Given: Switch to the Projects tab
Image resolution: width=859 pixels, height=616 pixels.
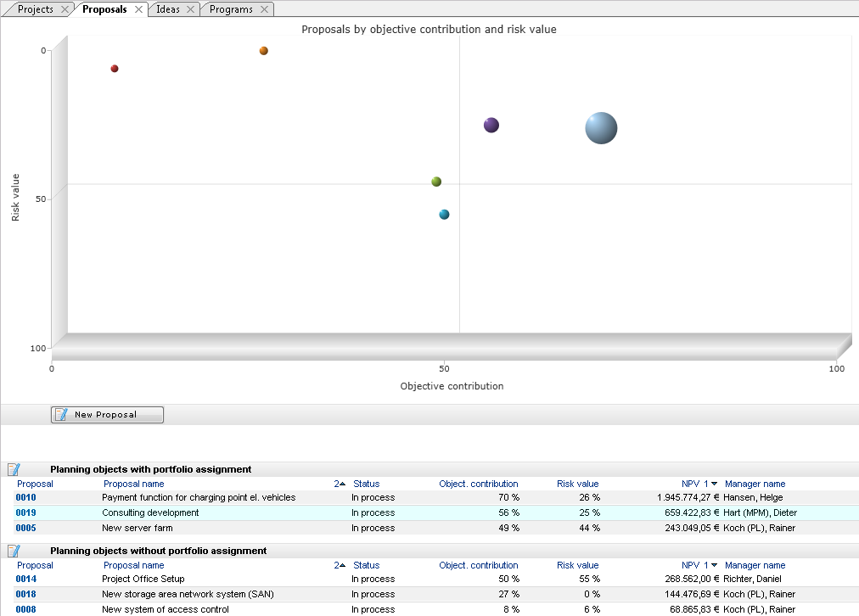Looking at the screenshot, I should [35, 9].
